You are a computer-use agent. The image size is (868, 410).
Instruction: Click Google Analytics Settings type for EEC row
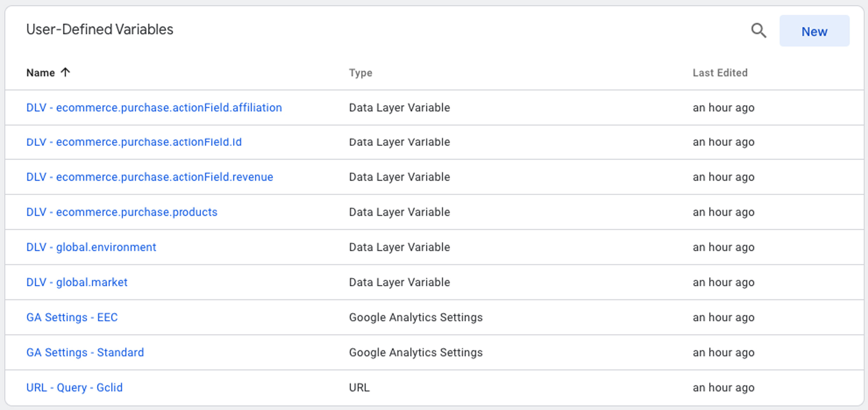tap(416, 317)
